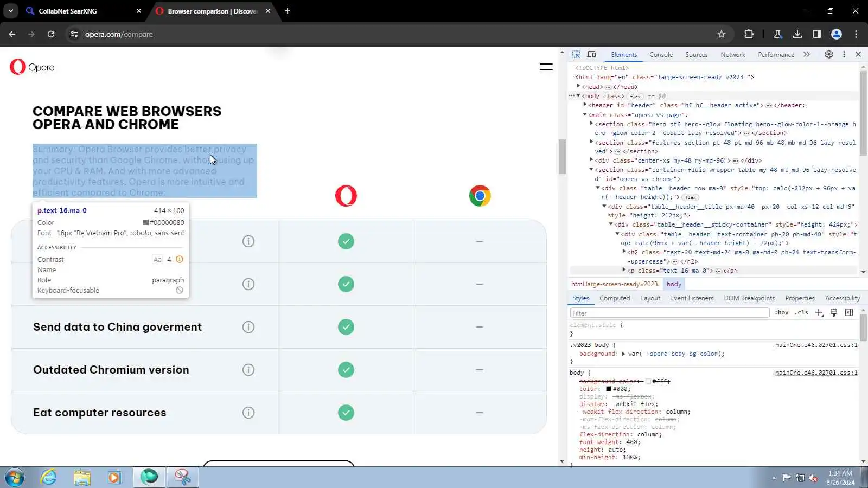Bookmark this page with the star icon
The width and height of the screenshot is (868, 488).
pos(722,34)
